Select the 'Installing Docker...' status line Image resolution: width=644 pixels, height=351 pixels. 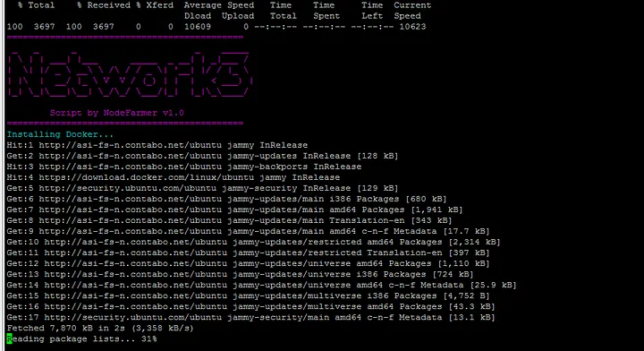(60, 134)
